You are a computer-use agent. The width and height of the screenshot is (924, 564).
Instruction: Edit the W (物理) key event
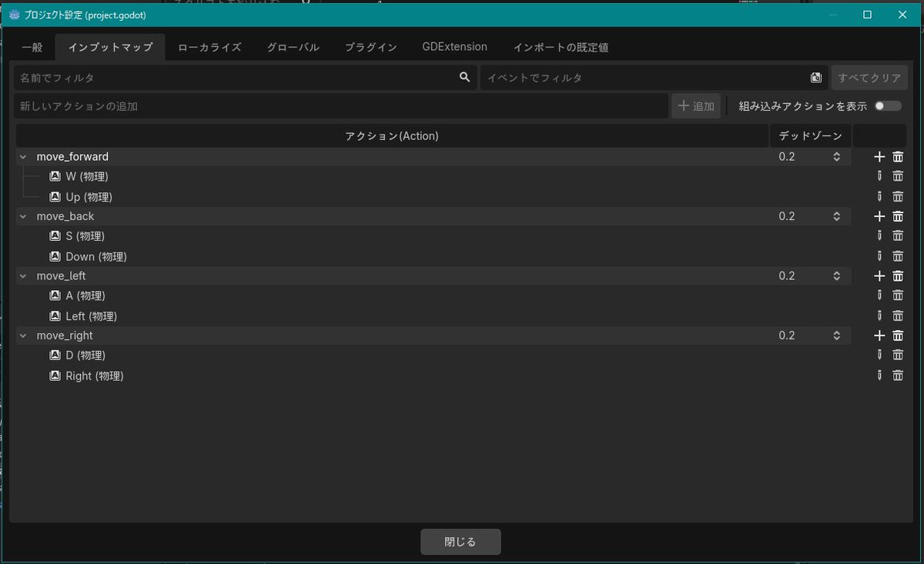(879, 176)
